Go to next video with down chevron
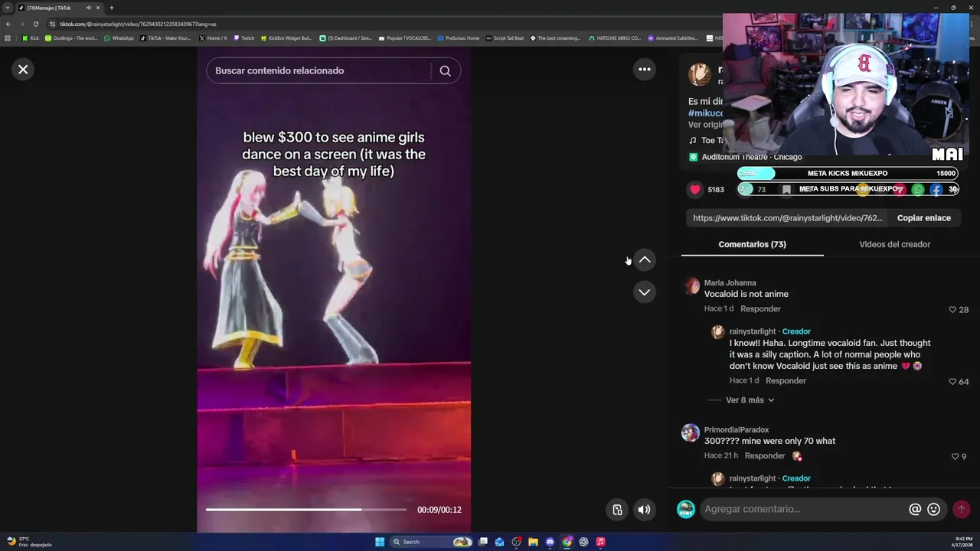This screenshot has height=551, width=980. 645,292
